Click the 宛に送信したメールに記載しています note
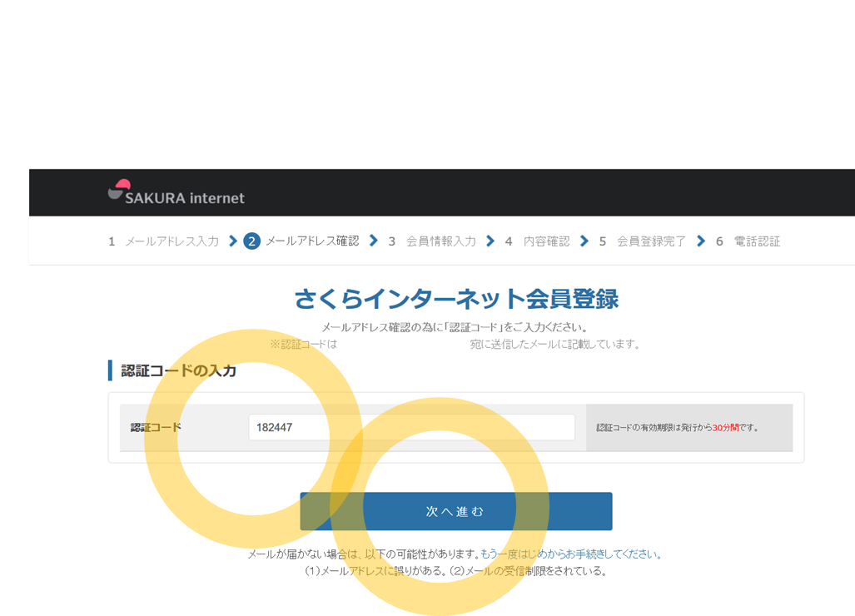 [554, 345]
